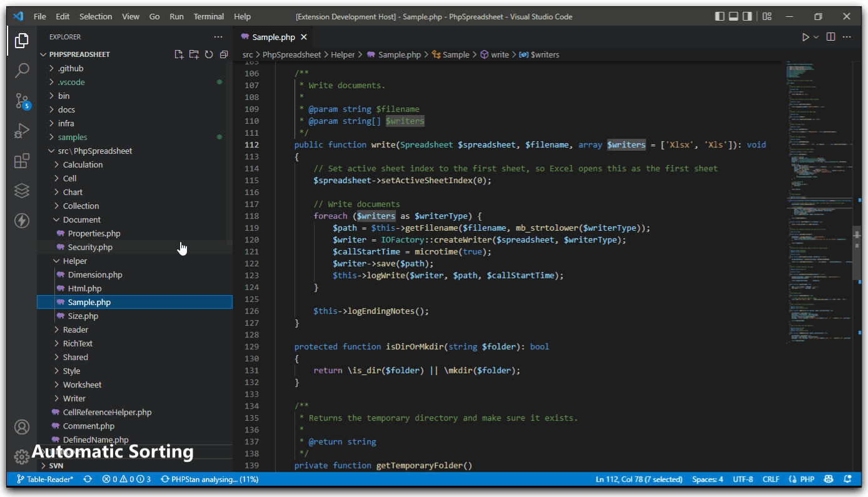868x497 pixels.
Task: Click the write method breadcrumb
Action: [494, 55]
